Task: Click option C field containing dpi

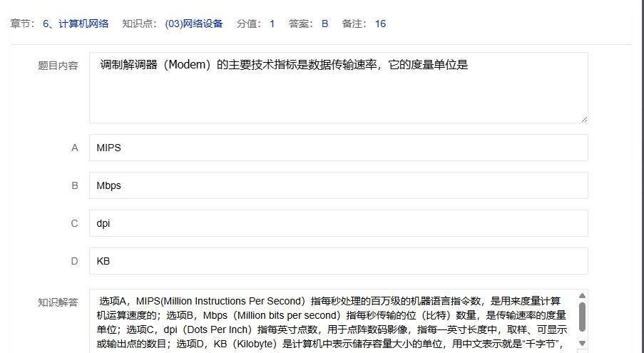Action: (x=338, y=223)
